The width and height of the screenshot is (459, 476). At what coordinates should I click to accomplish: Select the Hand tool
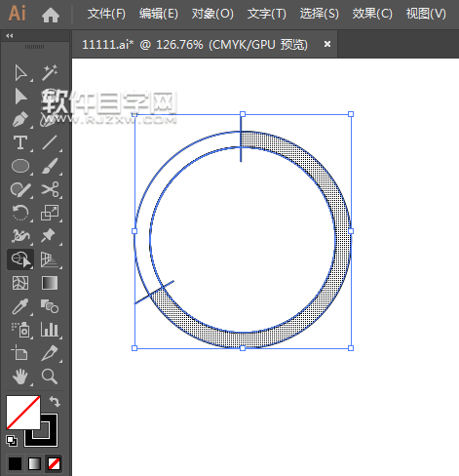coord(20,377)
